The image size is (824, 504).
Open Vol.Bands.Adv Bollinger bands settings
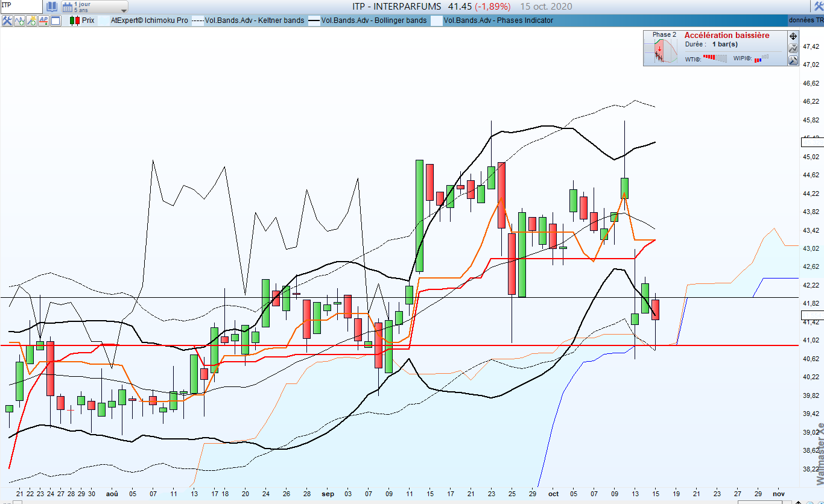[374, 20]
